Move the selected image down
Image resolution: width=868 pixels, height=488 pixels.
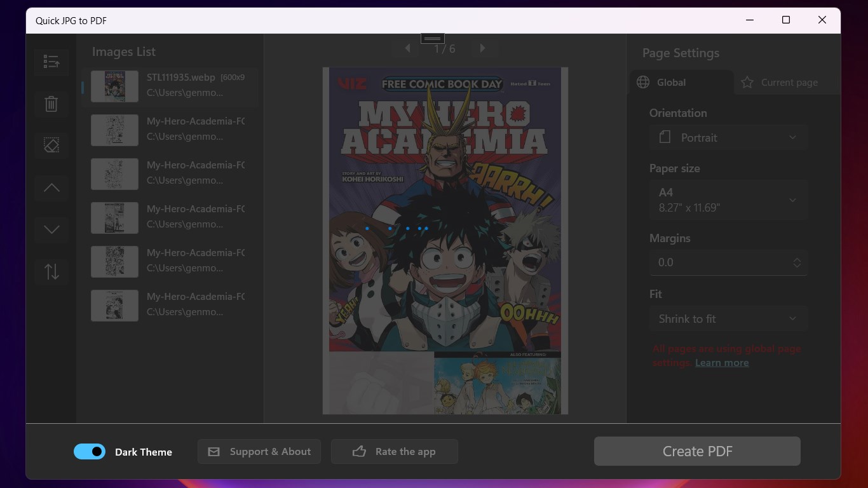51,230
